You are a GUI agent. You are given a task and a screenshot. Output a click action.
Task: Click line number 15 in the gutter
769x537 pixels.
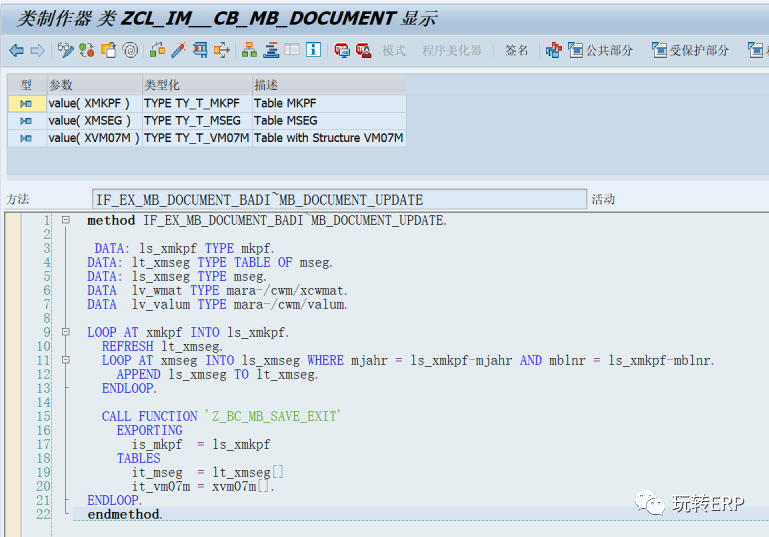(x=44, y=416)
